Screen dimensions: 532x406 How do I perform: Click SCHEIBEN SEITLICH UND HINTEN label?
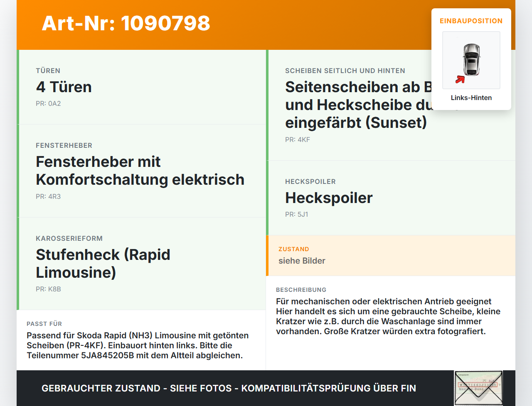(345, 71)
